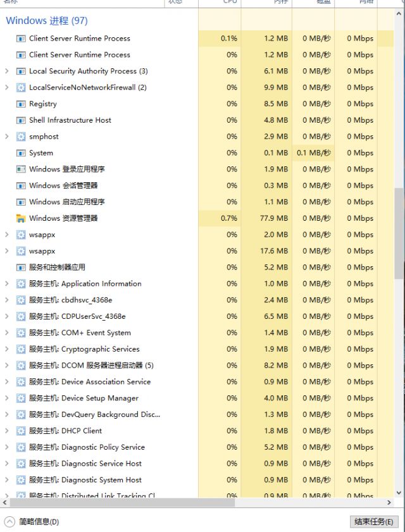
Task: Click the 8.5 MB Registry memory value
Action: (x=276, y=104)
